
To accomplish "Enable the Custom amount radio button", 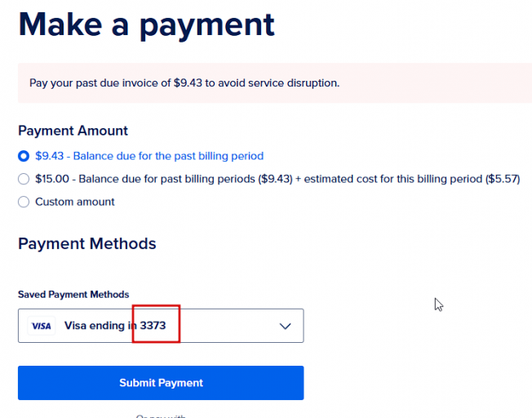I will click(x=24, y=202).
